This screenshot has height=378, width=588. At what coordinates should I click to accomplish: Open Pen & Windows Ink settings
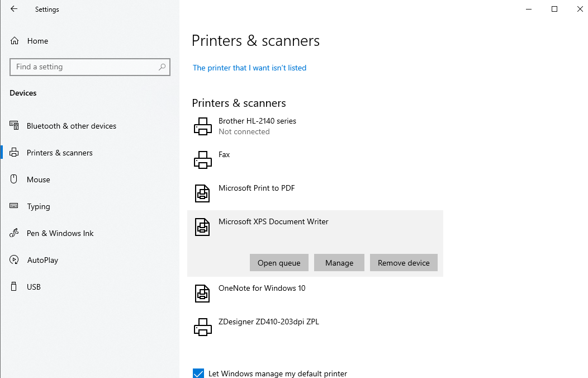(x=60, y=233)
